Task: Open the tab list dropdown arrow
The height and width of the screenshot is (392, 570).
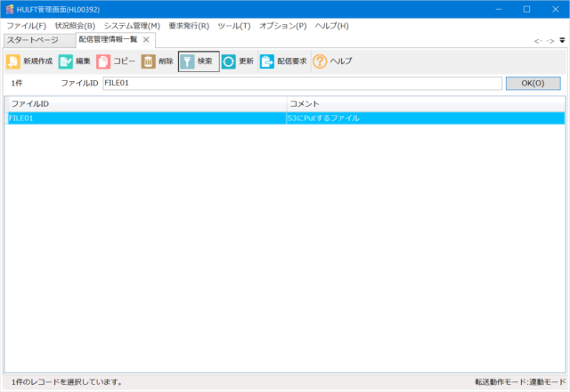Action: 562,40
